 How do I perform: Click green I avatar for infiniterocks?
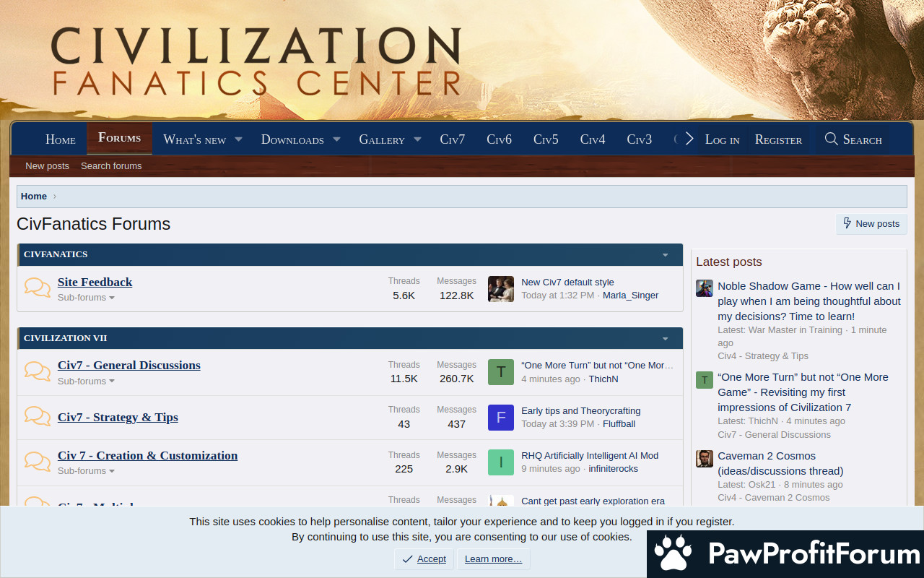coord(501,462)
